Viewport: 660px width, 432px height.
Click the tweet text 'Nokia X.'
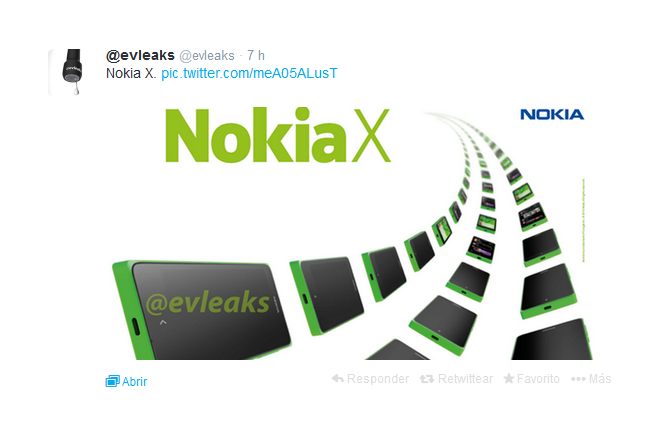coord(131,73)
